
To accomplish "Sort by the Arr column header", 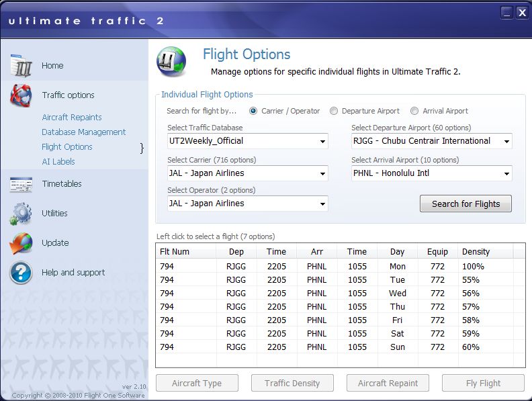I will point(316,252).
